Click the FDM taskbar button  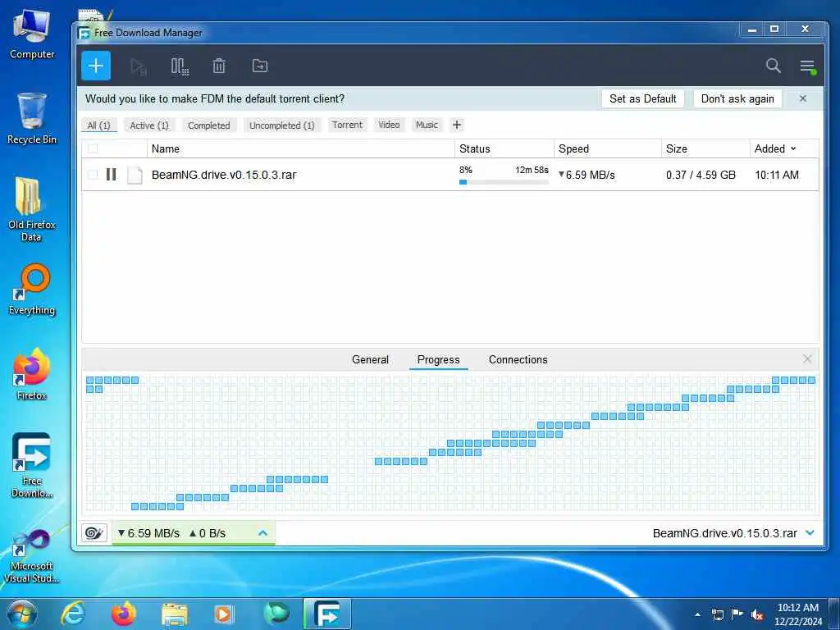[326, 614]
